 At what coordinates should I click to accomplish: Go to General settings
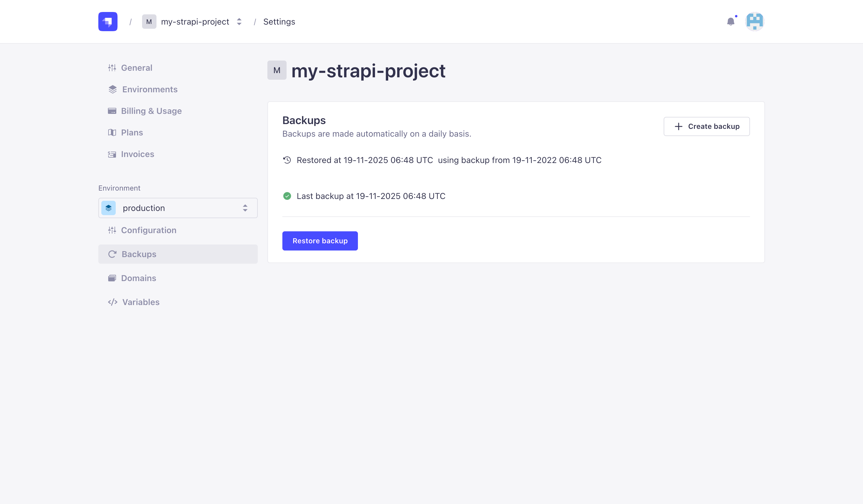point(136,68)
